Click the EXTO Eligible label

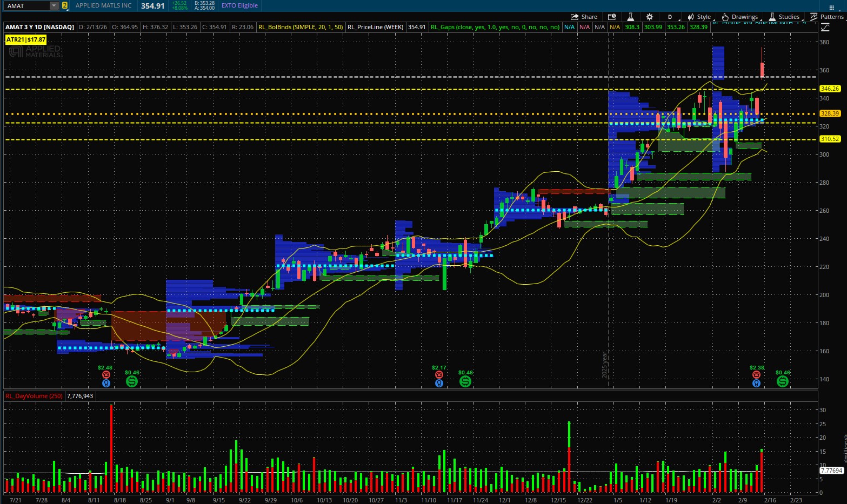239,5
